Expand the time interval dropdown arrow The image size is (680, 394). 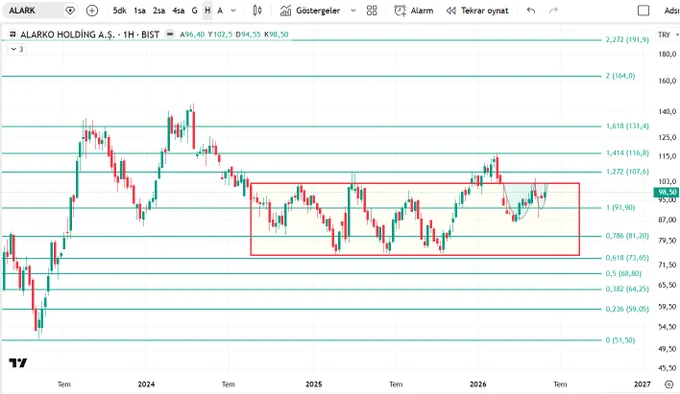pos(233,10)
